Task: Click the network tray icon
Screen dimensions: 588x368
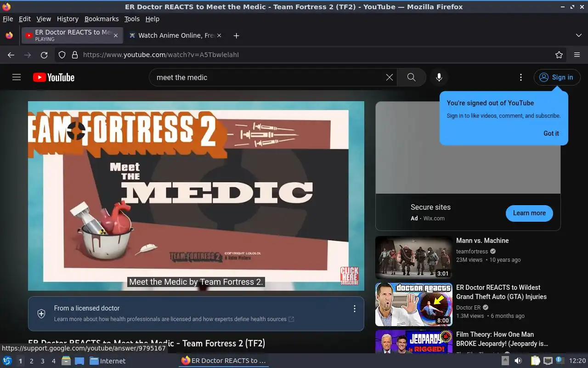Action: pyautogui.click(x=548, y=361)
